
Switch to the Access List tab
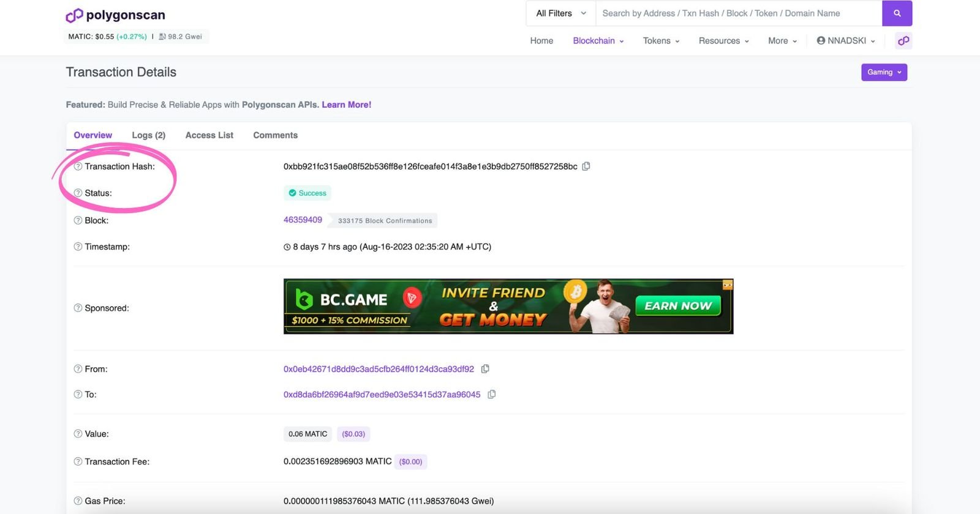click(209, 135)
